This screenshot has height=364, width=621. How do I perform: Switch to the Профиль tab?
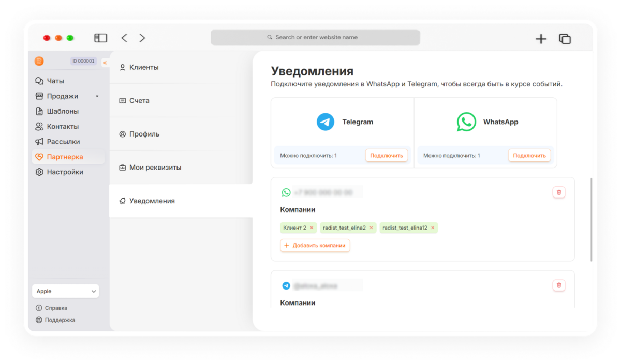(x=181, y=134)
